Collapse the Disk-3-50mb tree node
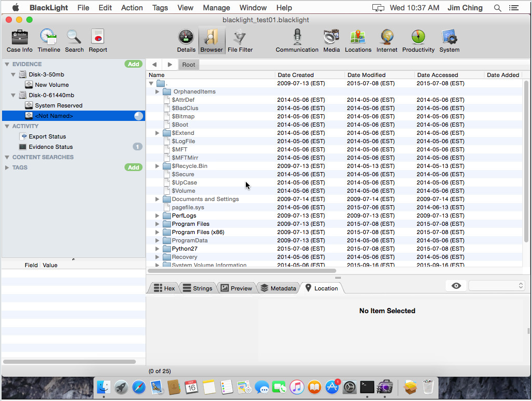532x401 pixels. [x=13, y=75]
